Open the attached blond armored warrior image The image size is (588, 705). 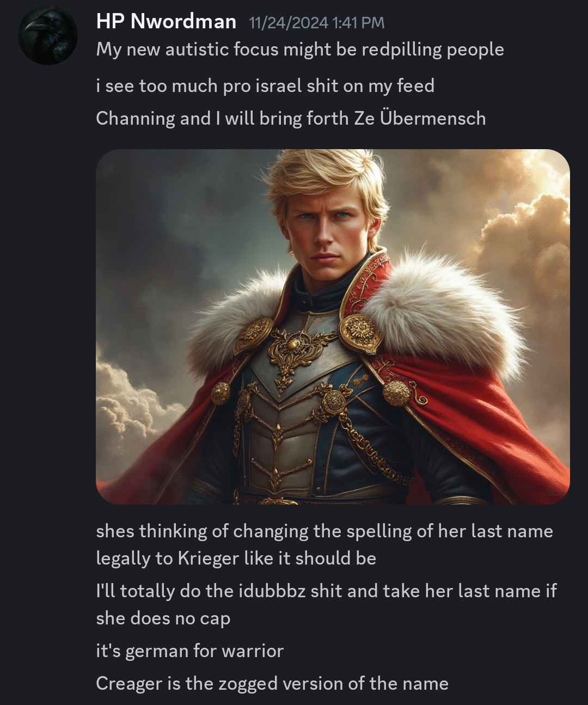[333, 327]
